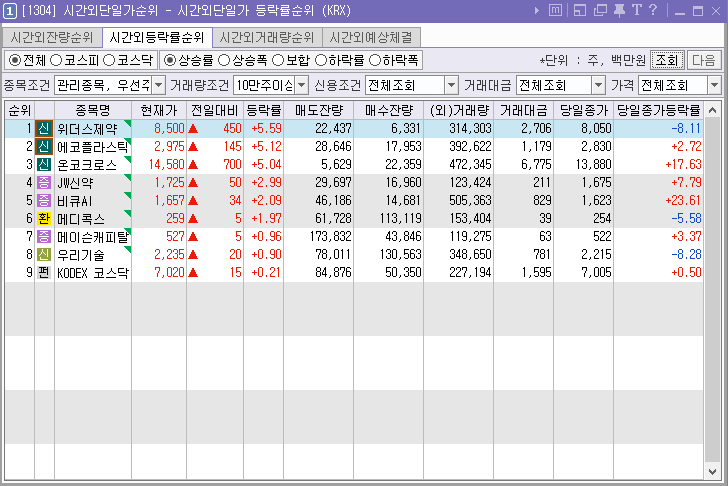The image size is (728, 486).
Task: Open the 신용조건 dropdown
Action: (452, 85)
